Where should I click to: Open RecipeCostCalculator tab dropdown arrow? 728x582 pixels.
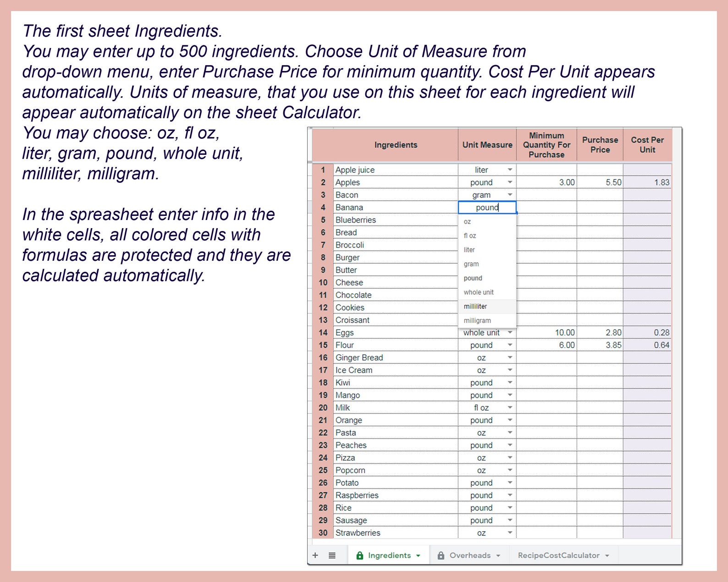[607, 555]
